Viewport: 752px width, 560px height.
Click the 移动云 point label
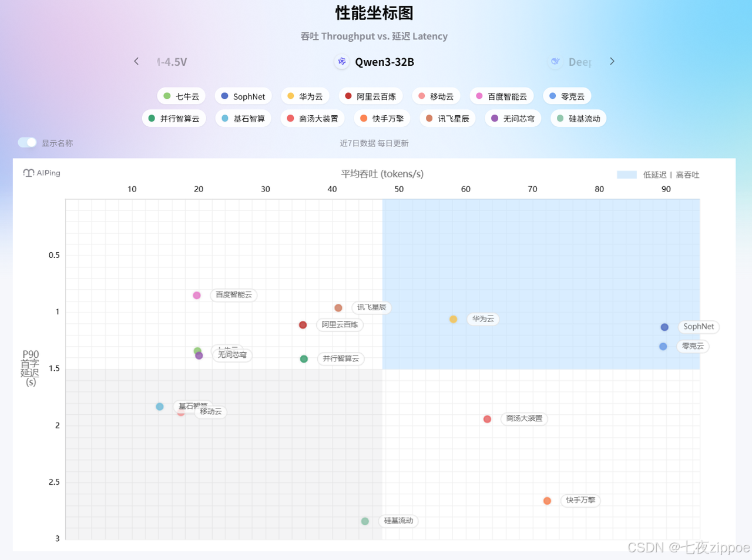tap(211, 411)
